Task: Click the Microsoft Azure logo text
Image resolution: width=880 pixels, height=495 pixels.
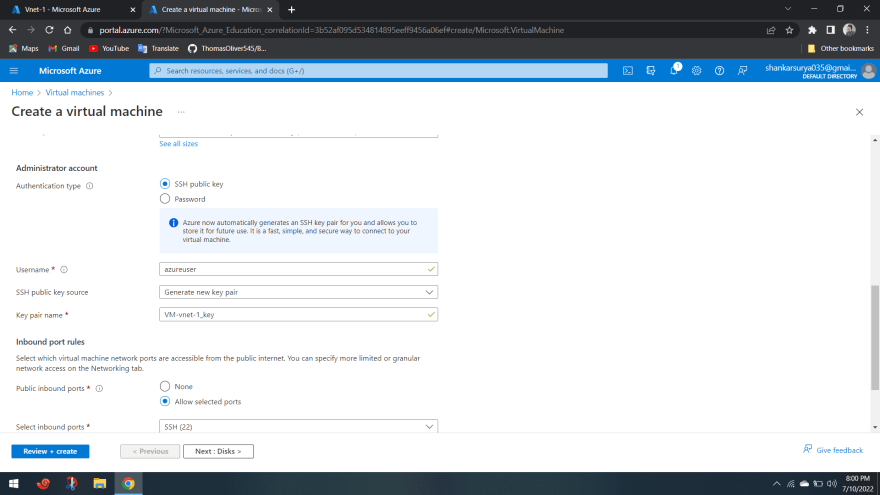Action: click(x=70, y=71)
